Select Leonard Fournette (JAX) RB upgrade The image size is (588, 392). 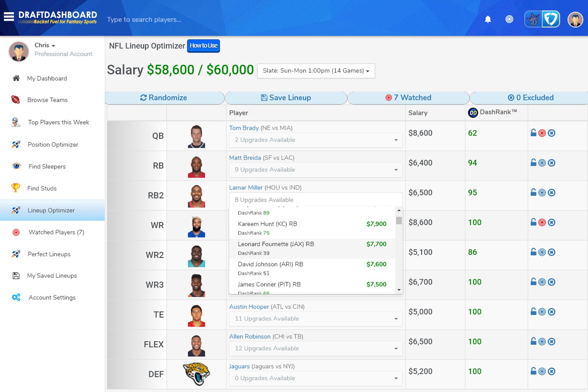pyautogui.click(x=312, y=248)
